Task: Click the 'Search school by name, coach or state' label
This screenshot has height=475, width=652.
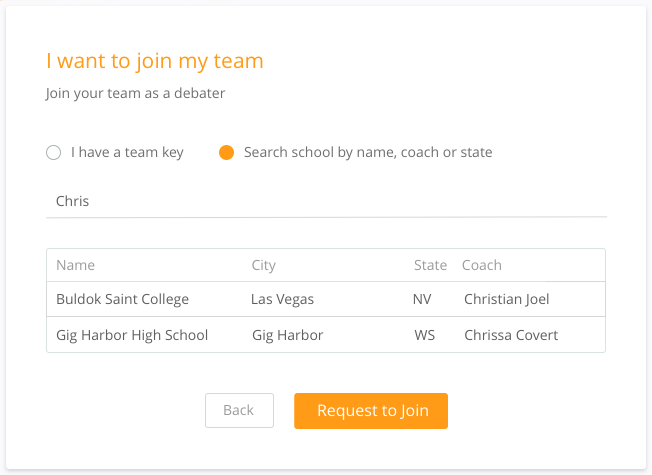Action: (x=368, y=152)
